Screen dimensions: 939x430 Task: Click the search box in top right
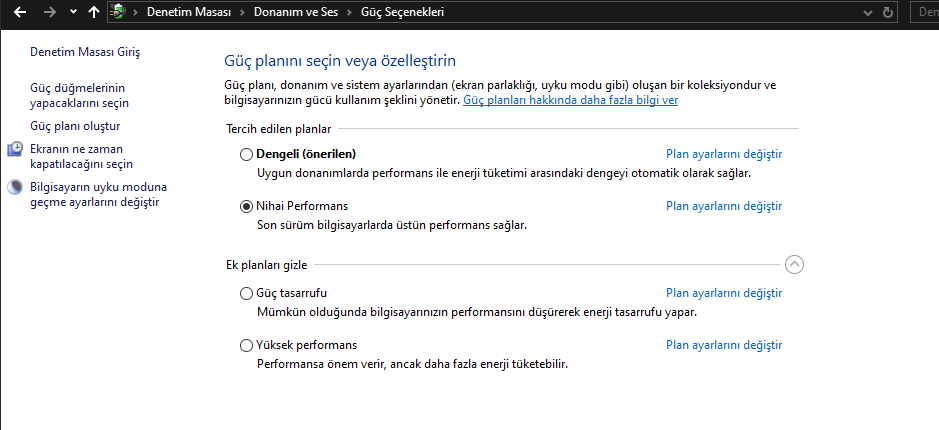[927, 13]
